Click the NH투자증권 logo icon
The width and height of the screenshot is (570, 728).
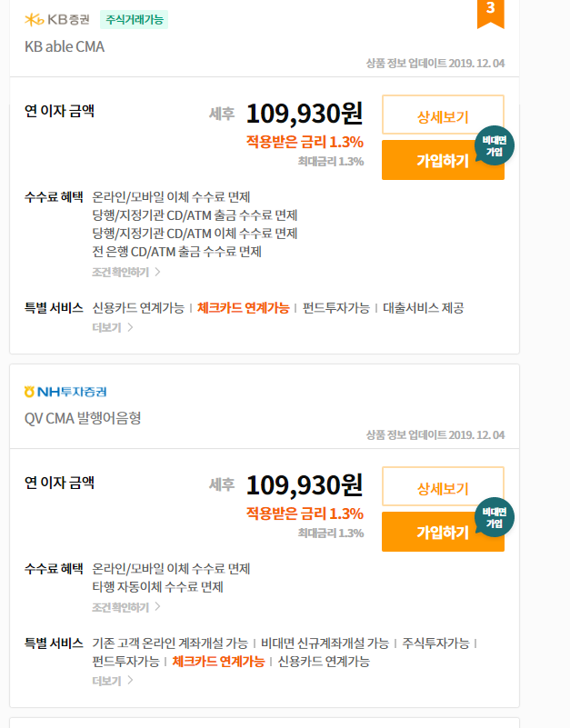pos(65,392)
